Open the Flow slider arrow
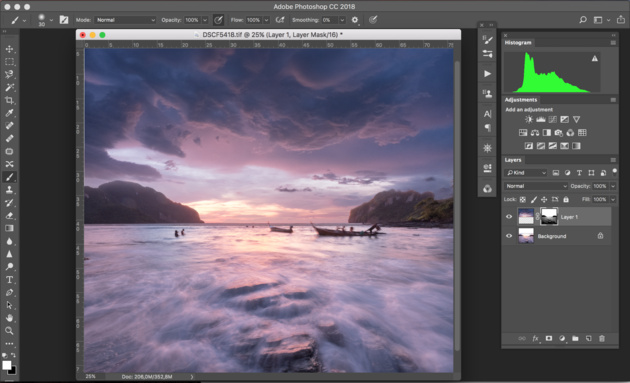Image resolution: width=630 pixels, height=383 pixels. 266,20
